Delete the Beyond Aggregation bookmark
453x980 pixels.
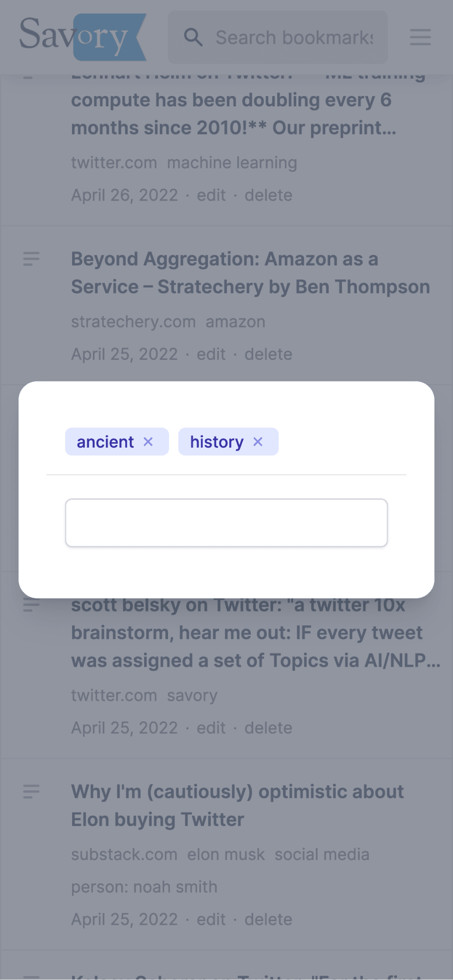(268, 354)
